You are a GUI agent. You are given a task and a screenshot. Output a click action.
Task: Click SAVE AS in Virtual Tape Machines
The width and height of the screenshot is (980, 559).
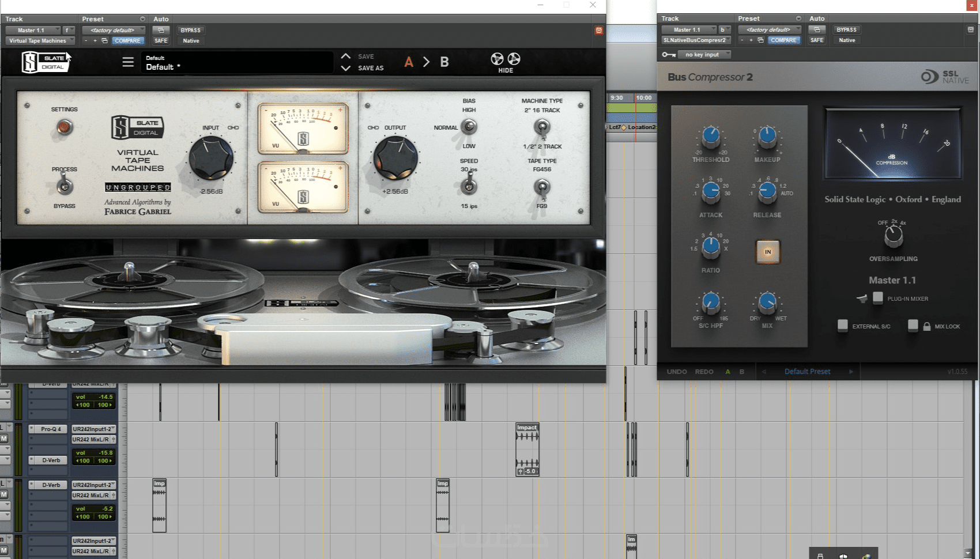point(371,68)
